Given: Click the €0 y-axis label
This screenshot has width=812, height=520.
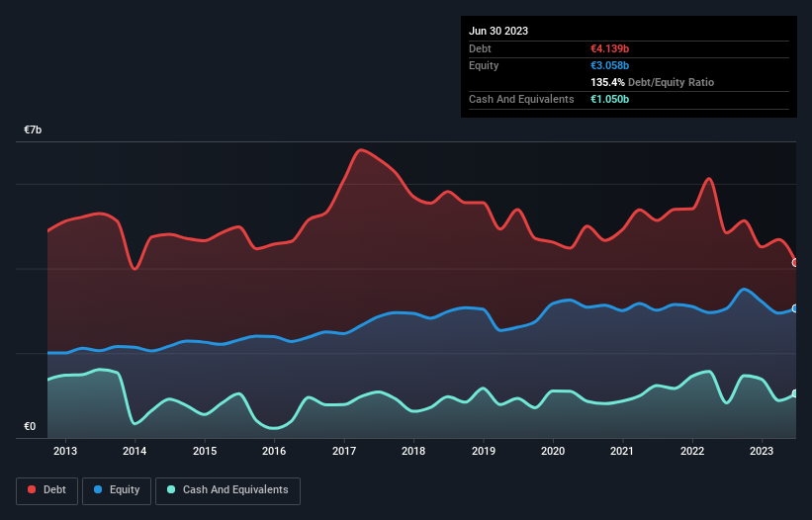Looking at the screenshot, I should [30, 426].
